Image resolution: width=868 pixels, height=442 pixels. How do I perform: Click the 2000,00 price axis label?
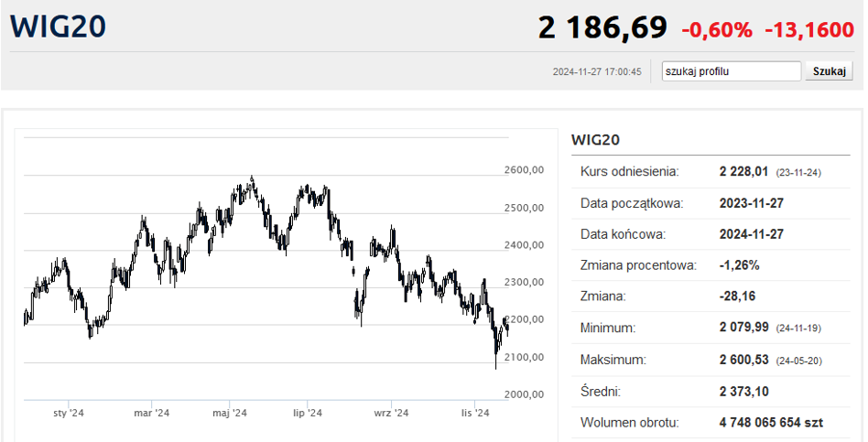tap(525, 394)
